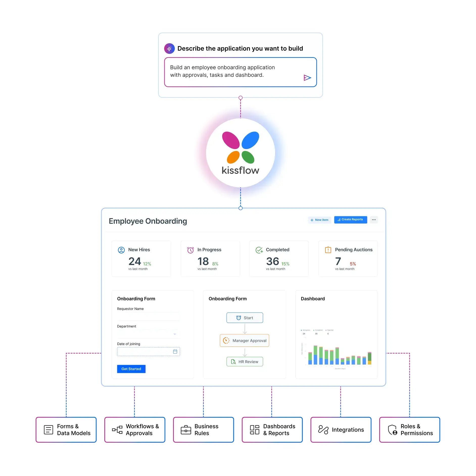This screenshot has height=476, width=476.
Task: Expand the Department dropdown
Action: (x=175, y=334)
